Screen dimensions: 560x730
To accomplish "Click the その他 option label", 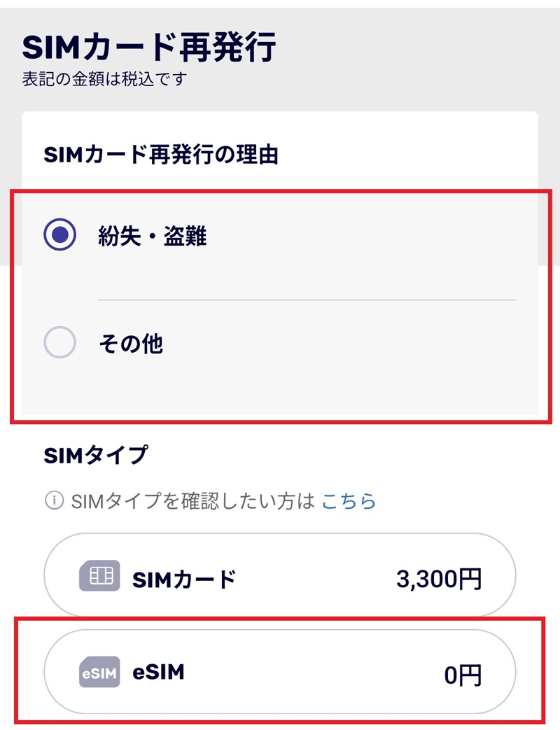I will (x=131, y=344).
